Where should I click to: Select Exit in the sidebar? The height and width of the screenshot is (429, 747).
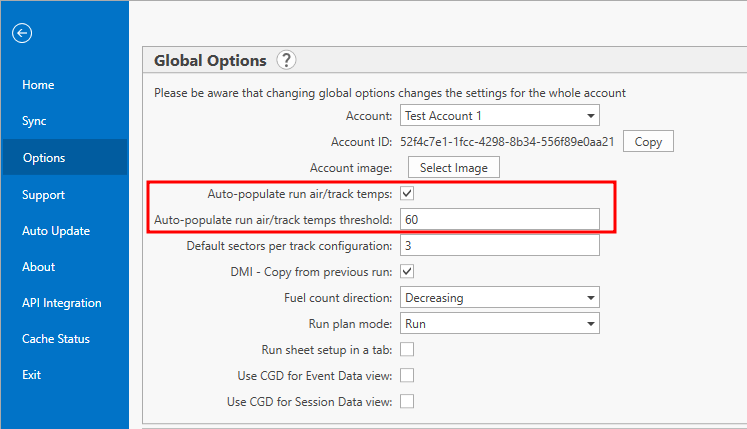click(31, 375)
